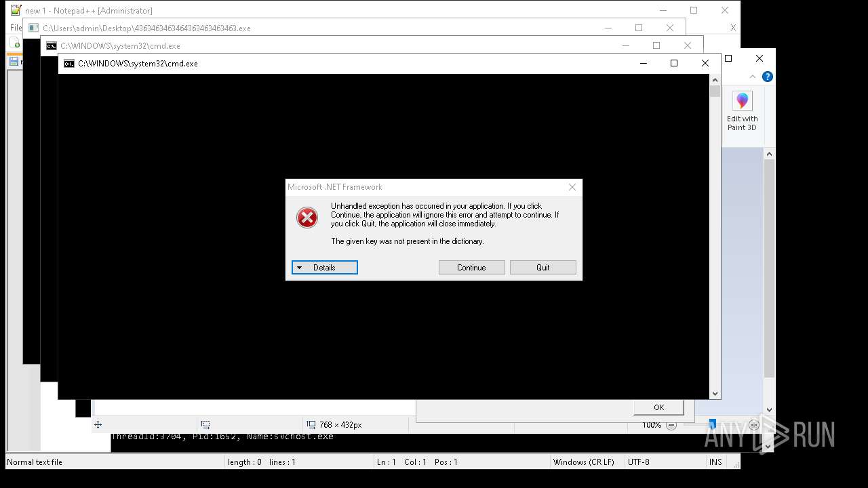
Task: Click 'Normal text file' in Notepad++ status bar
Action: coord(35,462)
